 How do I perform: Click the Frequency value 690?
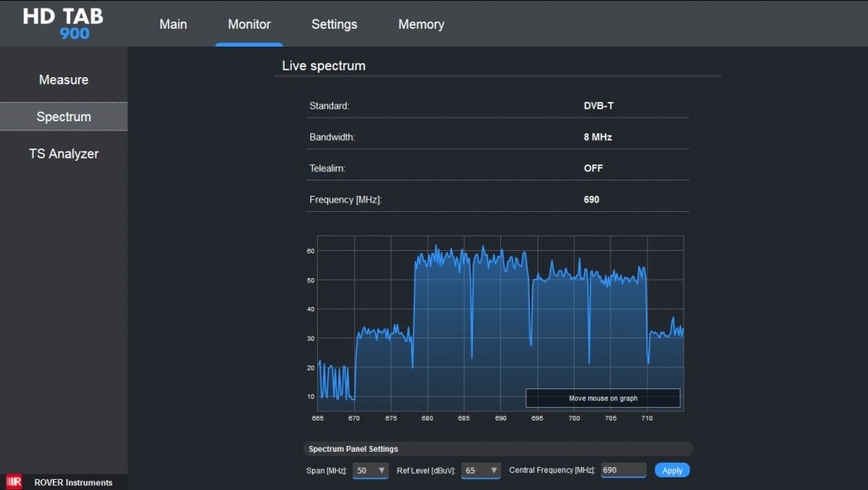point(591,199)
